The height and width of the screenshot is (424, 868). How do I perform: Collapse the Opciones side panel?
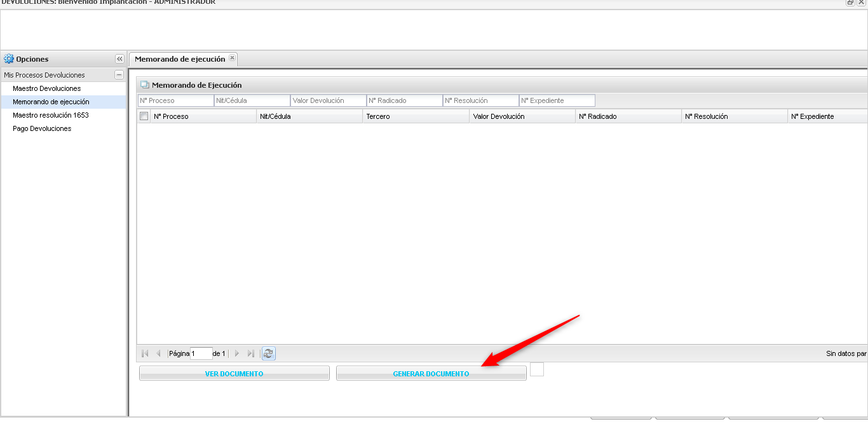tap(119, 59)
